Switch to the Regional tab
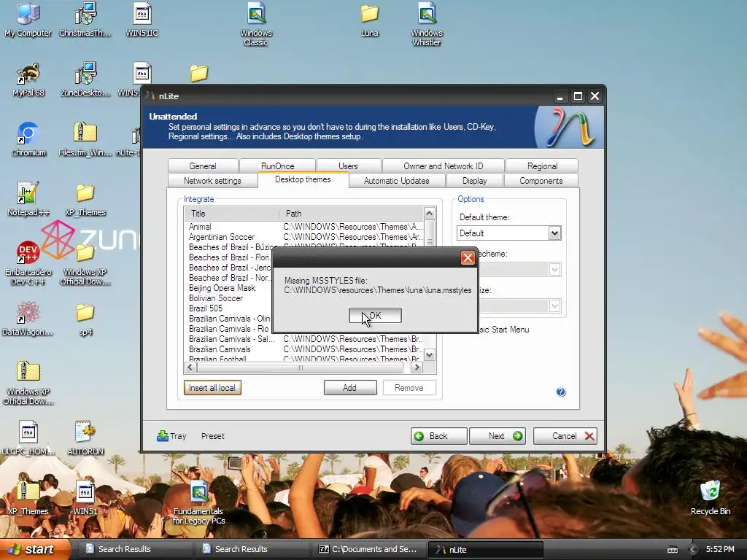The width and height of the screenshot is (747, 560). point(542,166)
